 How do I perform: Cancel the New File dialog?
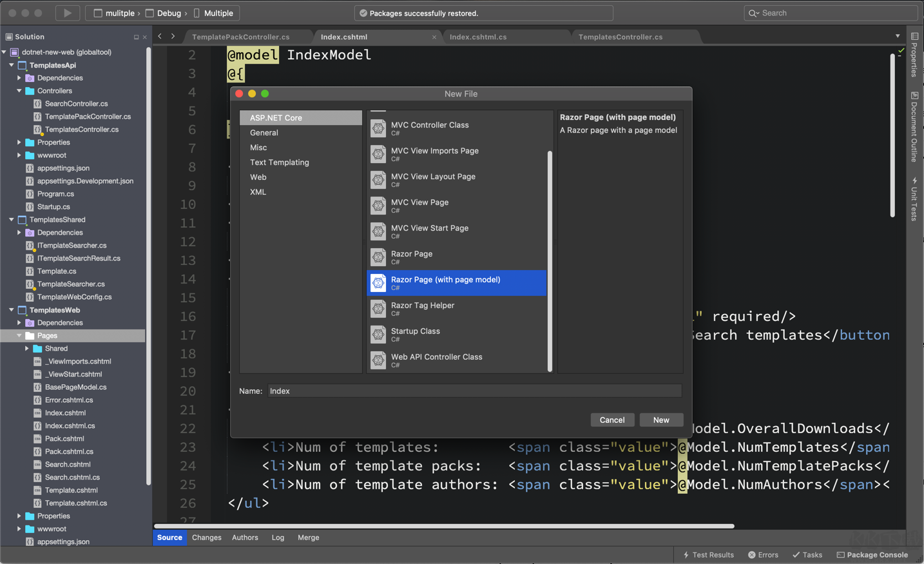point(611,420)
